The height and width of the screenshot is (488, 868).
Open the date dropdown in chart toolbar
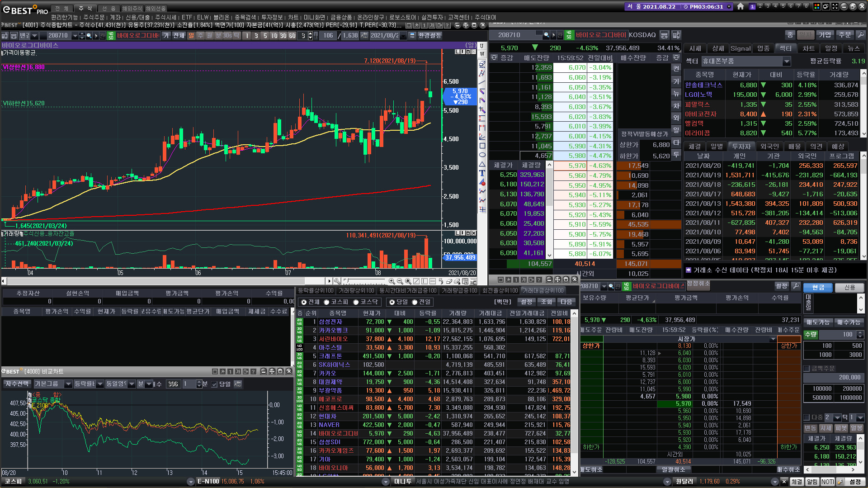coord(403,35)
